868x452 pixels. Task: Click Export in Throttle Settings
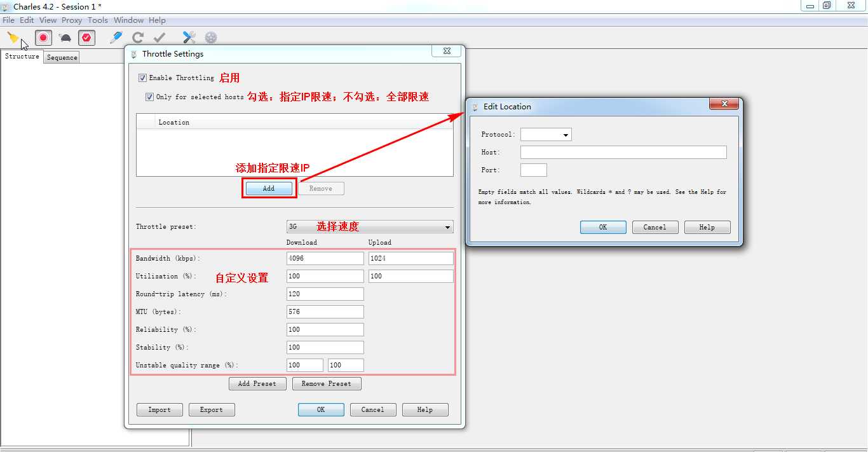click(x=212, y=410)
